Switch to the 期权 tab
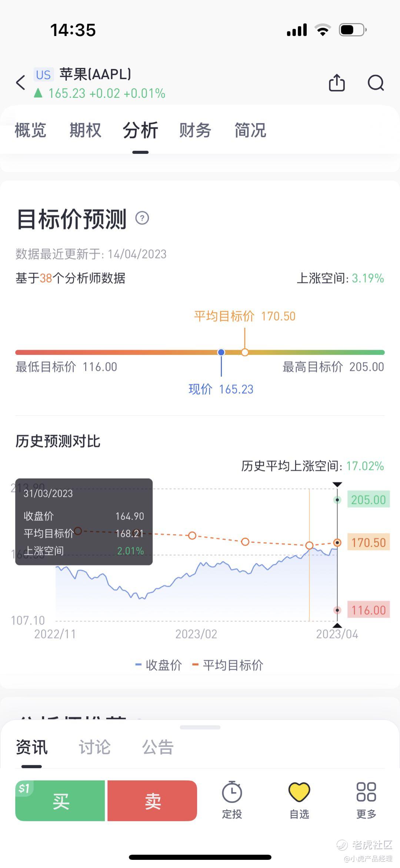Viewport: 400px width, 868px height. click(x=85, y=130)
